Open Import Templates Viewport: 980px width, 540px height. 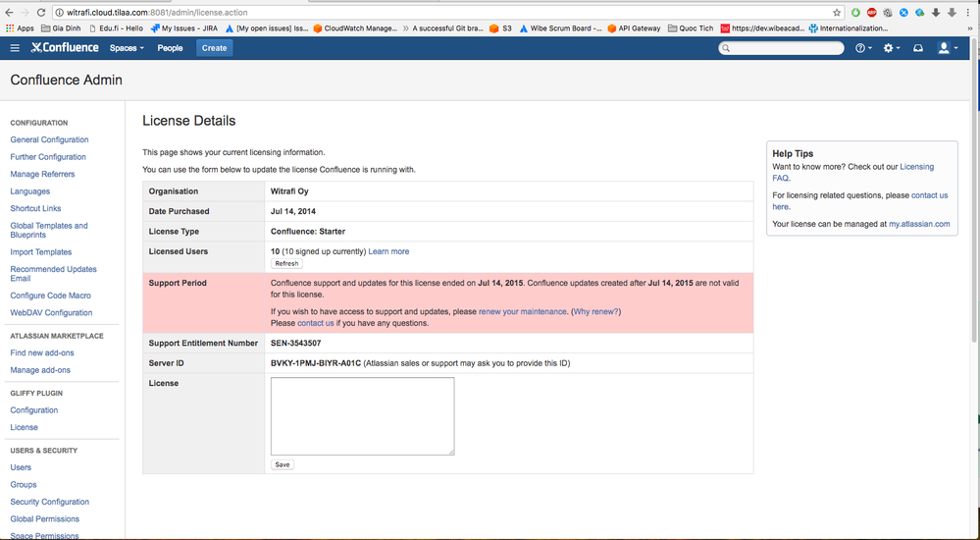pos(40,252)
